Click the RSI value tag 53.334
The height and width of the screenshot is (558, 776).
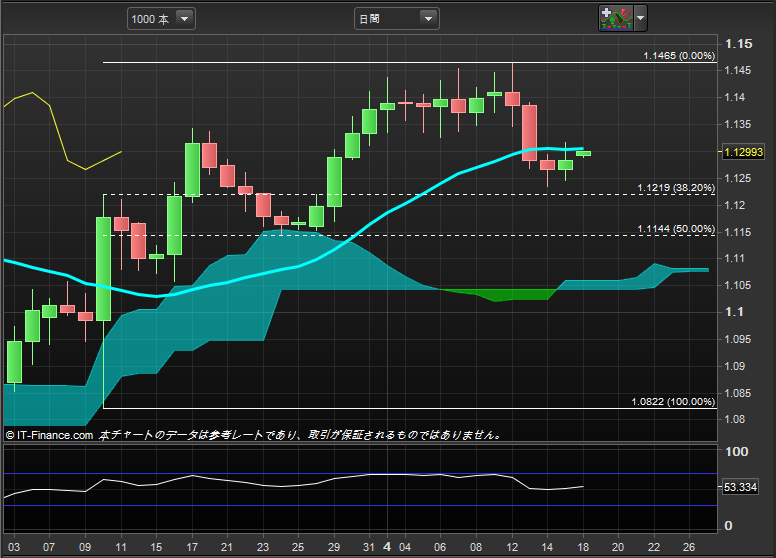[x=740, y=487]
